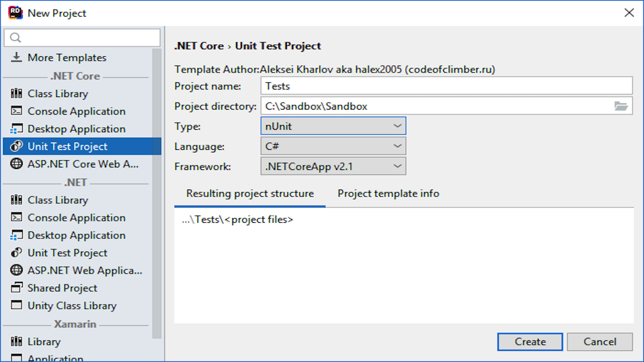Click the ASP.NET Core Web Application globe icon
644x362 pixels.
[17, 164]
